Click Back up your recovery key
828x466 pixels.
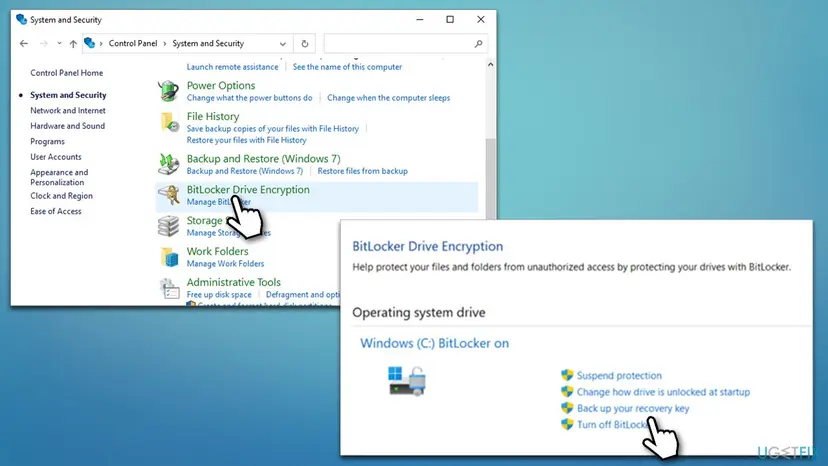click(633, 408)
